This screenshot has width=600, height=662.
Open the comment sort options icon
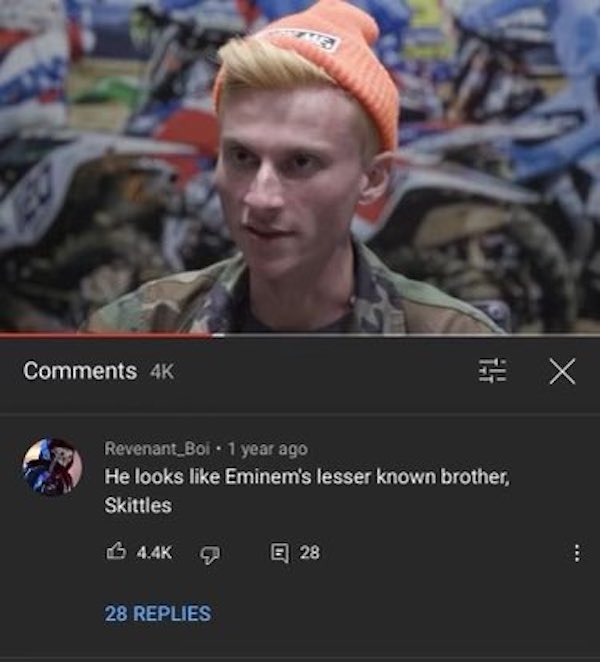coord(492,371)
